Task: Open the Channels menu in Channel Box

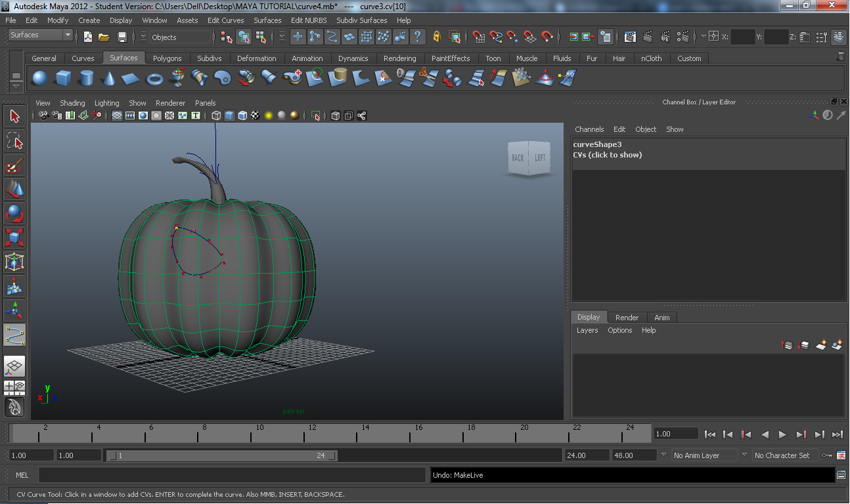Action: click(589, 129)
